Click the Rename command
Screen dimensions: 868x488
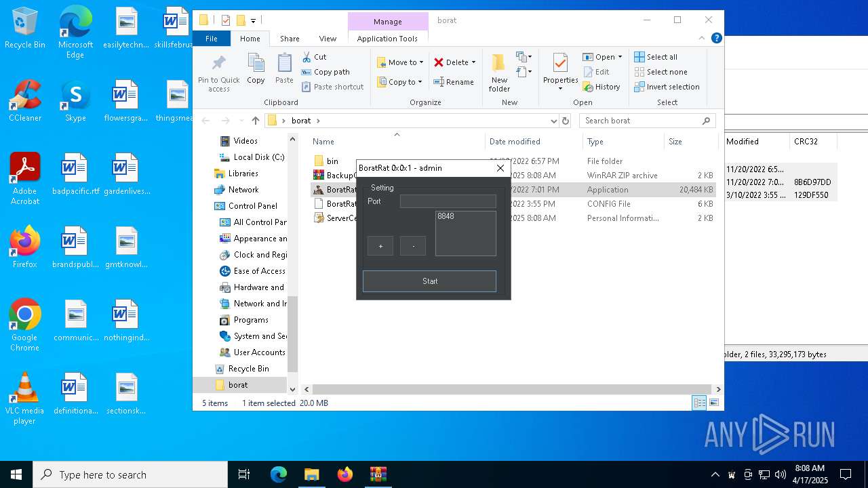[x=454, y=82]
